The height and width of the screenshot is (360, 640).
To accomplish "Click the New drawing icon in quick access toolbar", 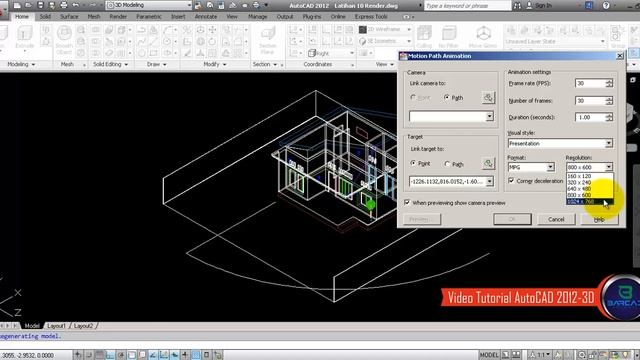I will pyautogui.click(x=17, y=5).
